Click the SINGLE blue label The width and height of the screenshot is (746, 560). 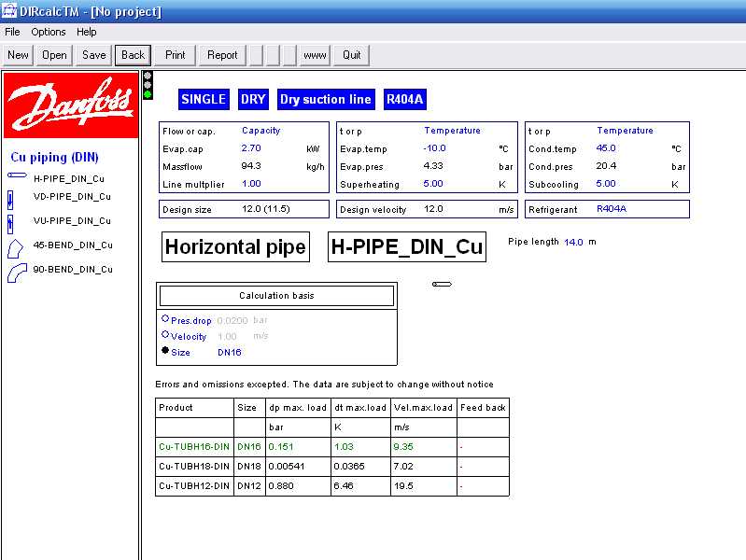pos(204,100)
